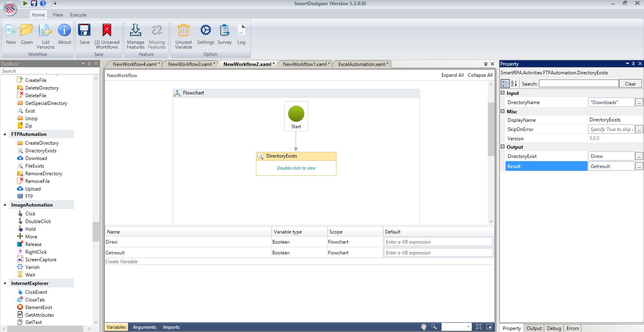Viewport: 644px width, 332px height.
Task: Click the Clear search button
Action: (630, 84)
